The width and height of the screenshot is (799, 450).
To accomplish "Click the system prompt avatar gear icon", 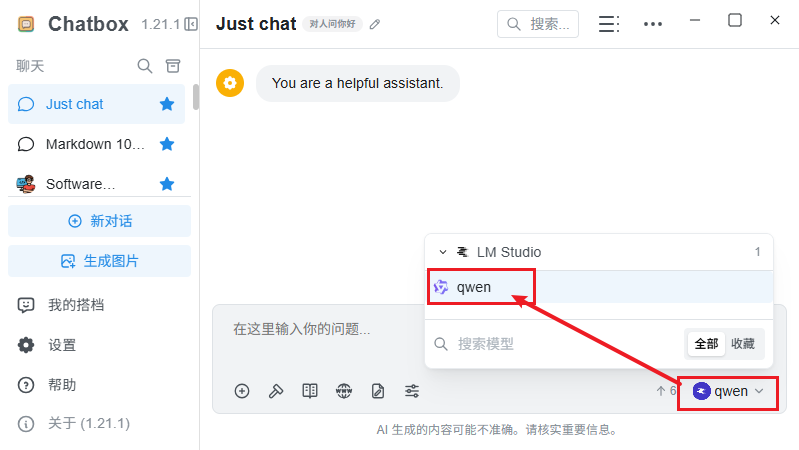I will 230,83.
